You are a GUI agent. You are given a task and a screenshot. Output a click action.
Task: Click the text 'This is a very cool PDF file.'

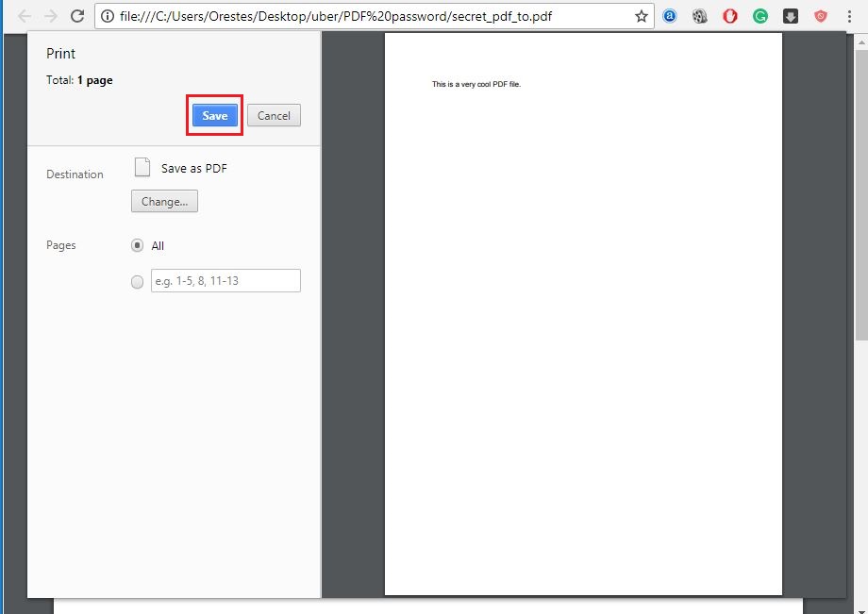click(x=476, y=85)
